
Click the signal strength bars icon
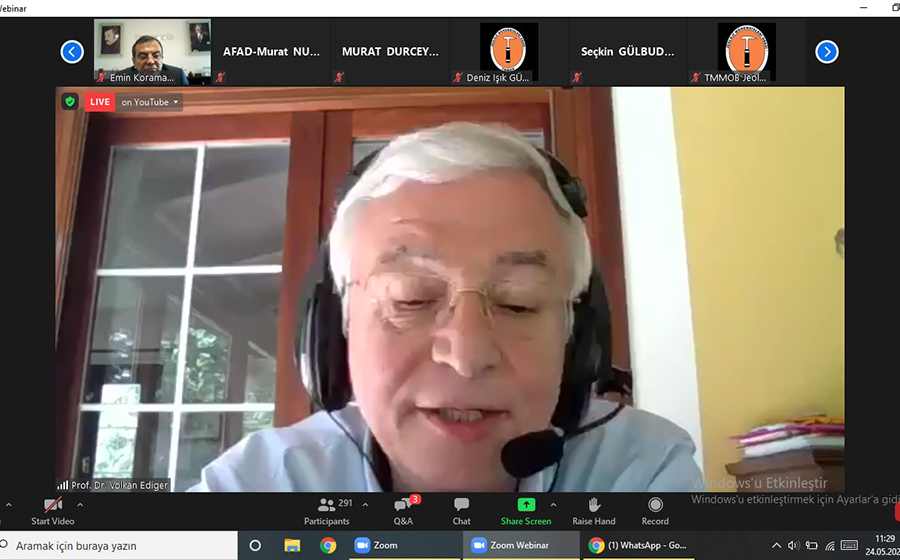coord(63,485)
